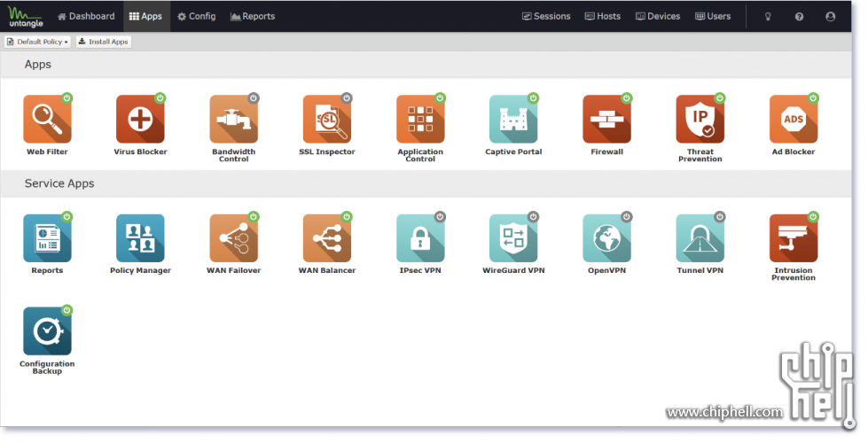Open the Configuration Backup app
868x443 pixels.
[47, 331]
